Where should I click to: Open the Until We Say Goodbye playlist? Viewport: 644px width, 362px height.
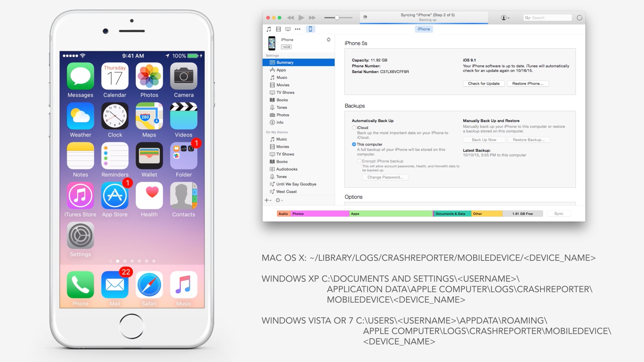pyautogui.click(x=296, y=184)
